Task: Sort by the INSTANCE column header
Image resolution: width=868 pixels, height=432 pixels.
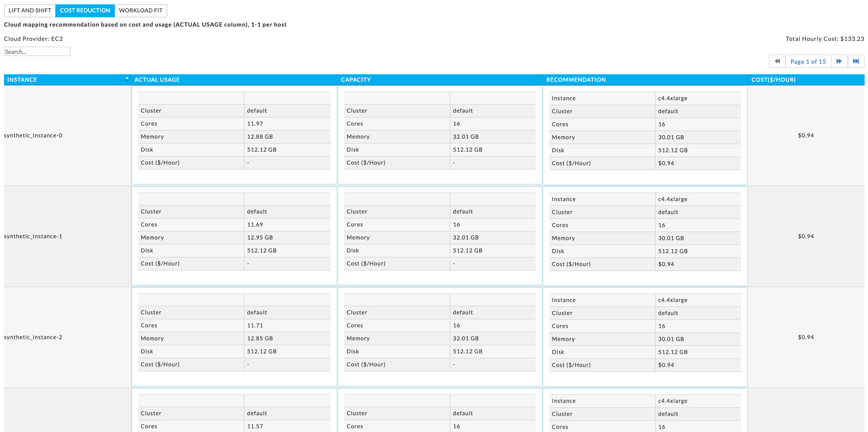Action: tap(22, 80)
